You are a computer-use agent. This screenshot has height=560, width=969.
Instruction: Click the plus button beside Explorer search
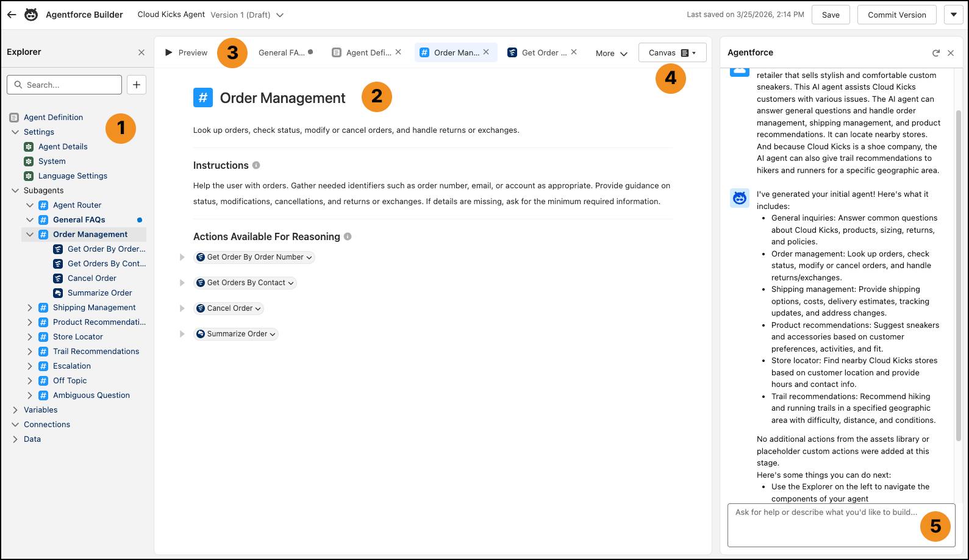[x=137, y=85]
